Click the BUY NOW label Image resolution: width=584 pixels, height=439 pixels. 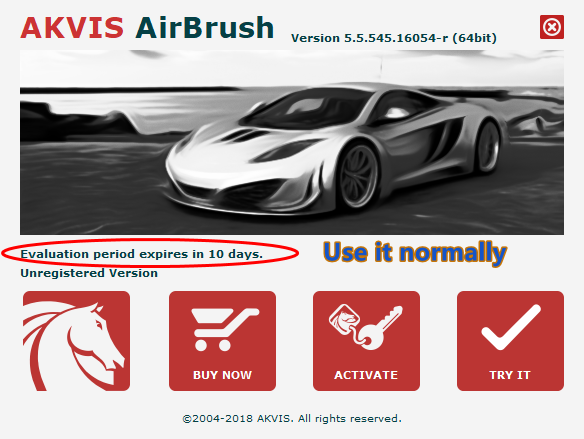click(222, 375)
